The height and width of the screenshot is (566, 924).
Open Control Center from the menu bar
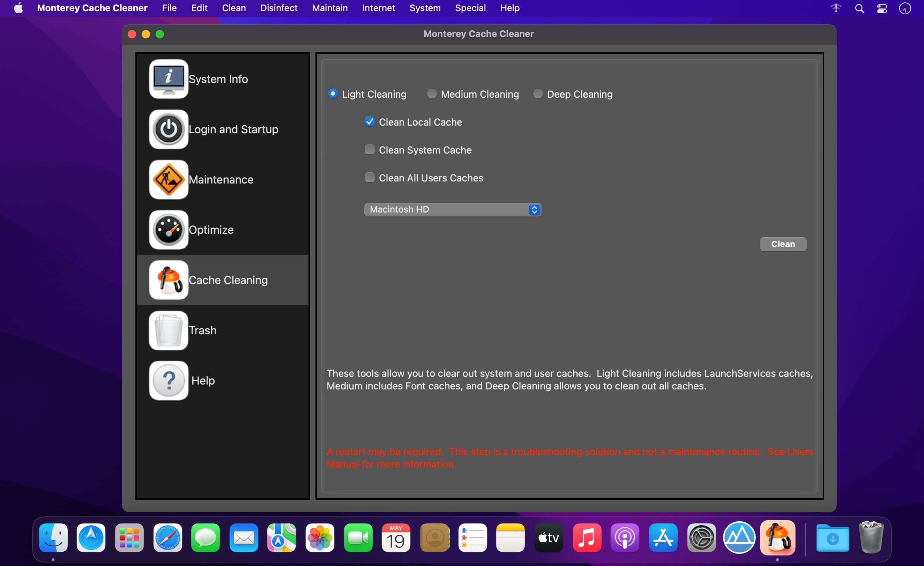click(x=882, y=8)
